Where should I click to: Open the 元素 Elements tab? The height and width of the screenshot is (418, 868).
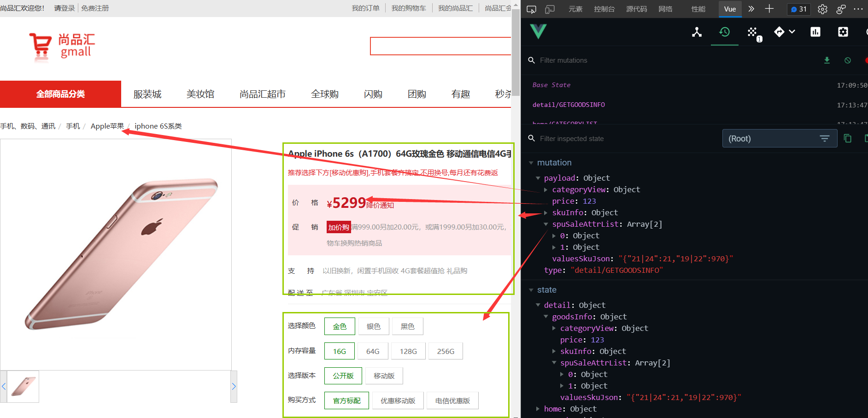click(575, 9)
